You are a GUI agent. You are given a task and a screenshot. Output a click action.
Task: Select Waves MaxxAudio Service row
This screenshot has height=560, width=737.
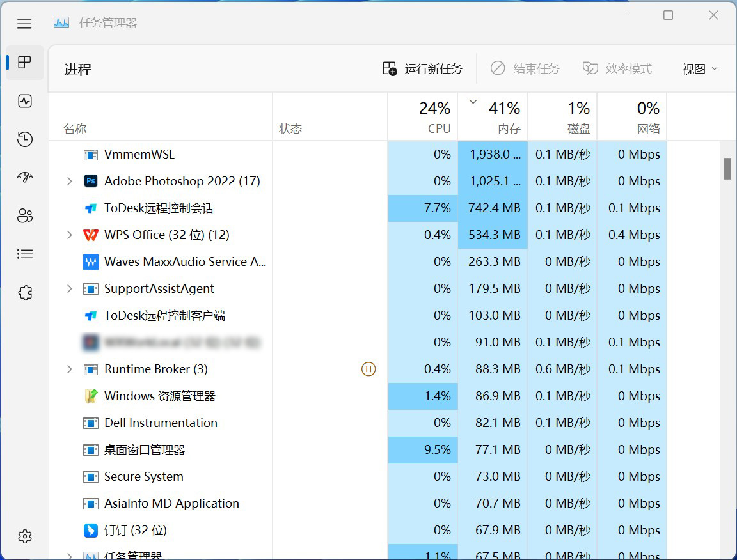click(358, 261)
